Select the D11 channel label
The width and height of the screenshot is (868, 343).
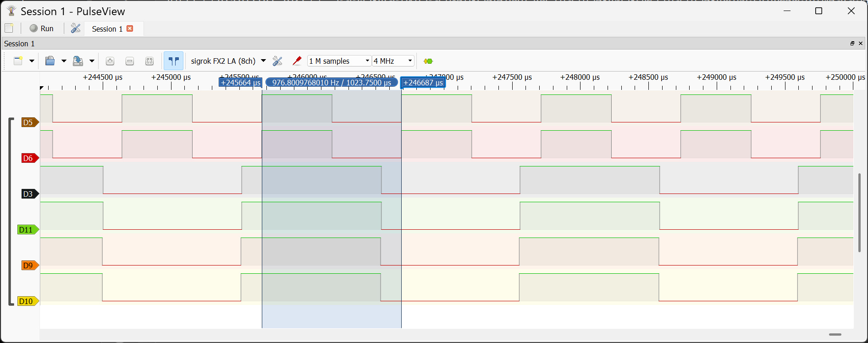pyautogui.click(x=27, y=230)
